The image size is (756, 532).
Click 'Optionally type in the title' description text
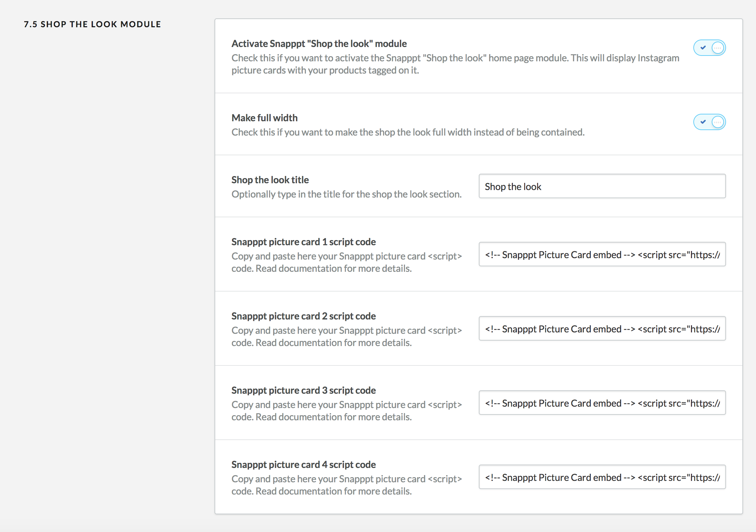[346, 194]
